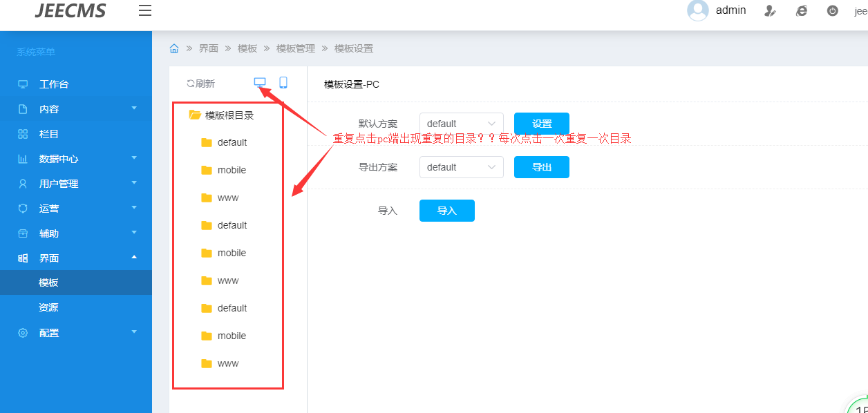Open the 默认方案 default dropdown
The width and height of the screenshot is (868, 413).
[462, 124]
